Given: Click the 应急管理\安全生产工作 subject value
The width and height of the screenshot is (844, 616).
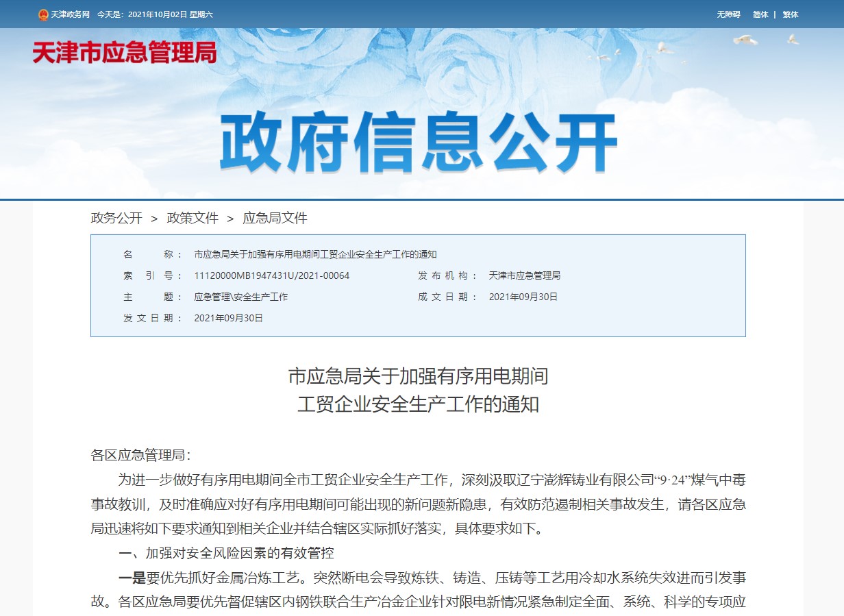Looking at the screenshot, I should point(240,297).
